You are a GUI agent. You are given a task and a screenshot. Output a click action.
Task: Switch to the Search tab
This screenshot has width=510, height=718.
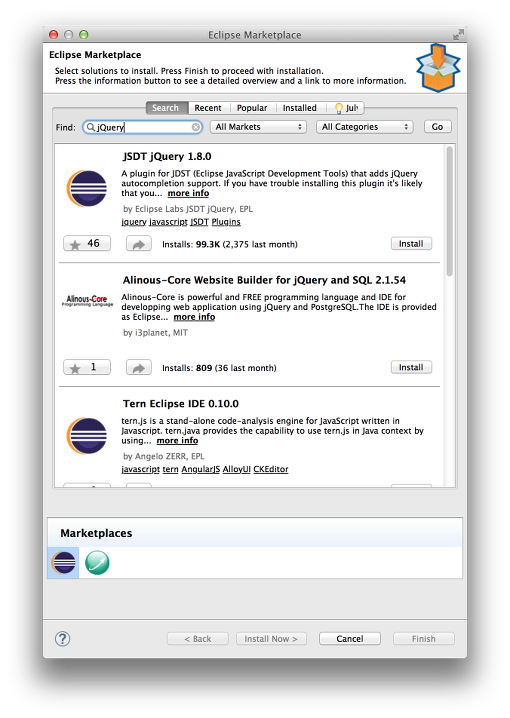165,108
